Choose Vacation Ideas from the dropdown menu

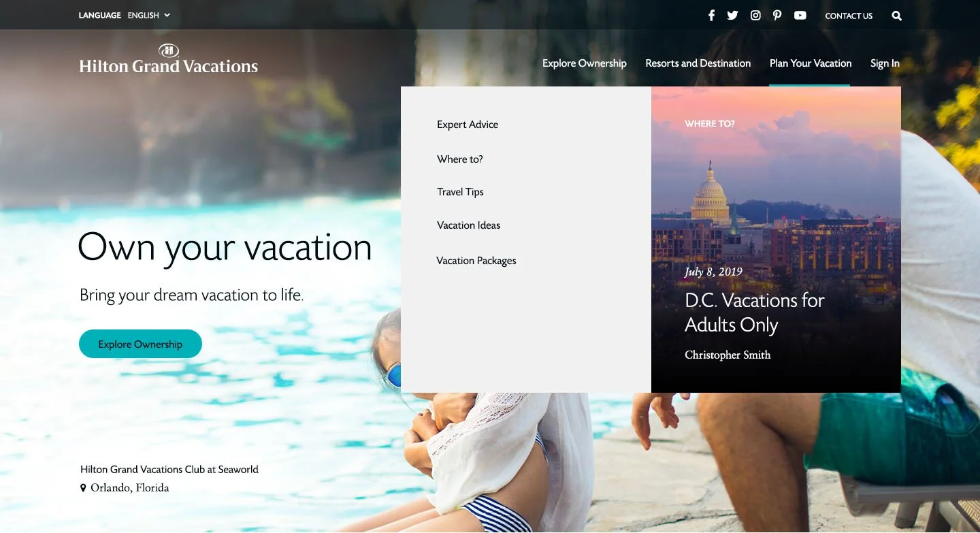pyautogui.click(x=468, y=225)
